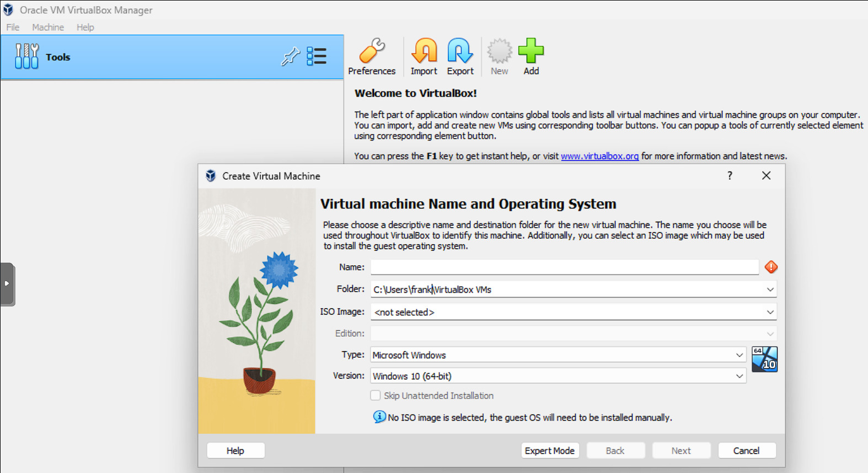Click the 'Welcome to VirtualBox!' heading
Screen dimensions: 868x473
(x=416, y=93)
